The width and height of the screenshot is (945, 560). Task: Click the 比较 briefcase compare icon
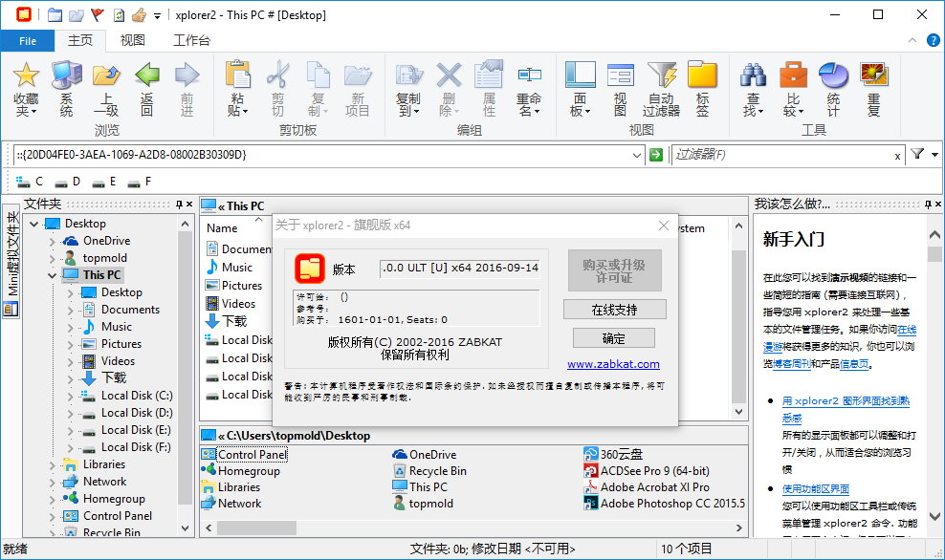tap(793, 75)
